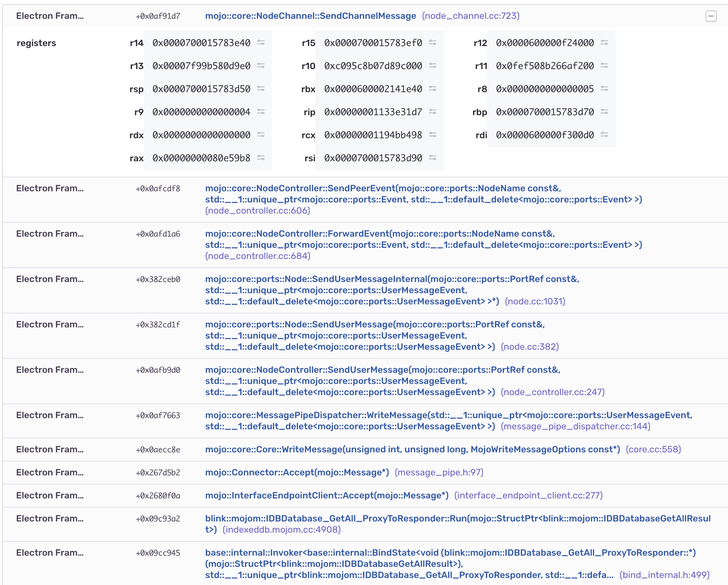This screenshot has width=728, height=585.
Task: Select the InterfaceEndpointClient::Accept frame
Action: coord(326,496)
